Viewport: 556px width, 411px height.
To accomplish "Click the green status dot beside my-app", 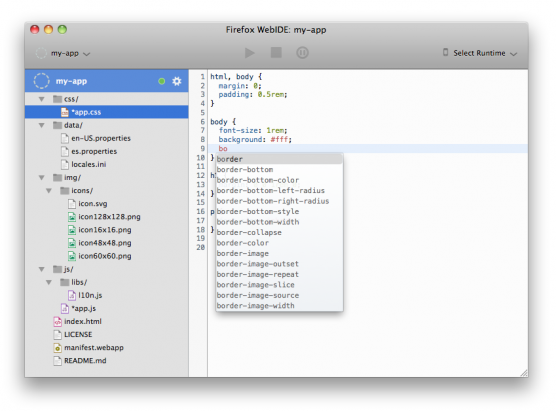I will click(x=162, y=81).
